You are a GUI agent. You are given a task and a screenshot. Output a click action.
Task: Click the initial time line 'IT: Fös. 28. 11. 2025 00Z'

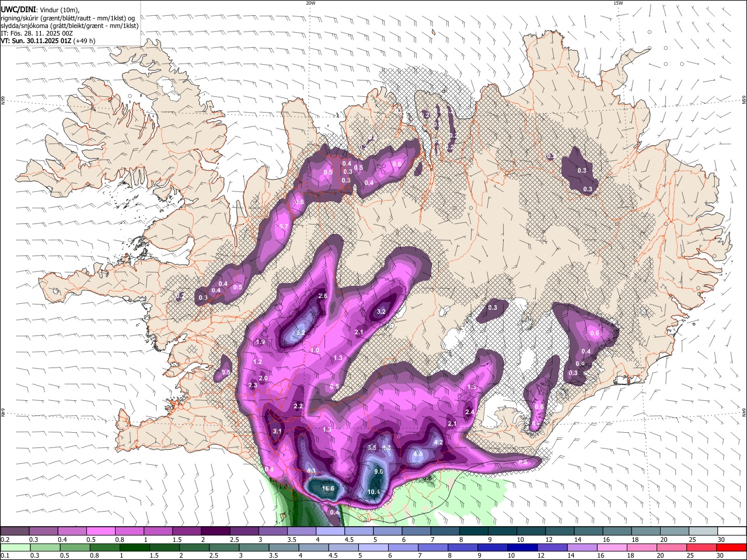point(37,33)
